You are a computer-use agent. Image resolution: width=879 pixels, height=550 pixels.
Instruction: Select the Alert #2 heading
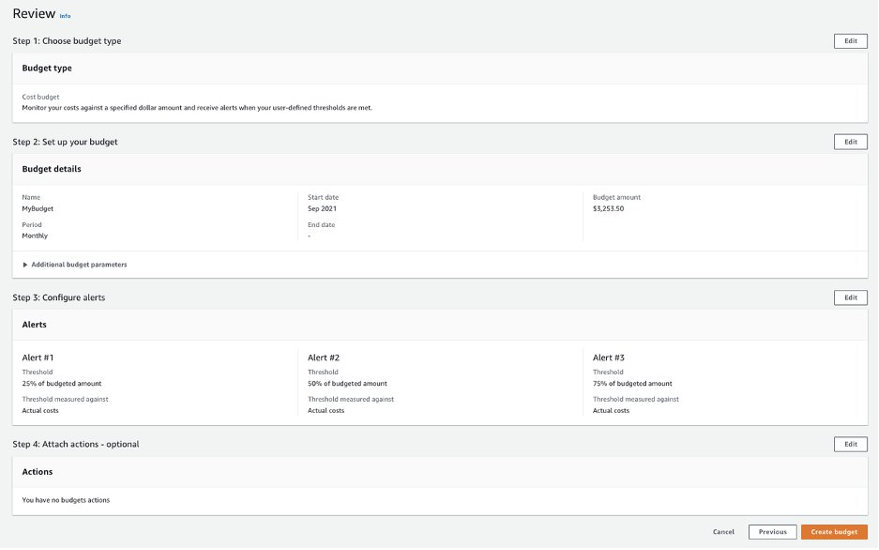324,357
